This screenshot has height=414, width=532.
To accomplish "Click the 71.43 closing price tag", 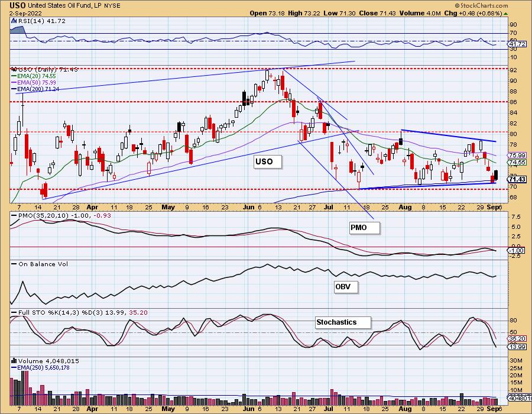I will (517, 179).
